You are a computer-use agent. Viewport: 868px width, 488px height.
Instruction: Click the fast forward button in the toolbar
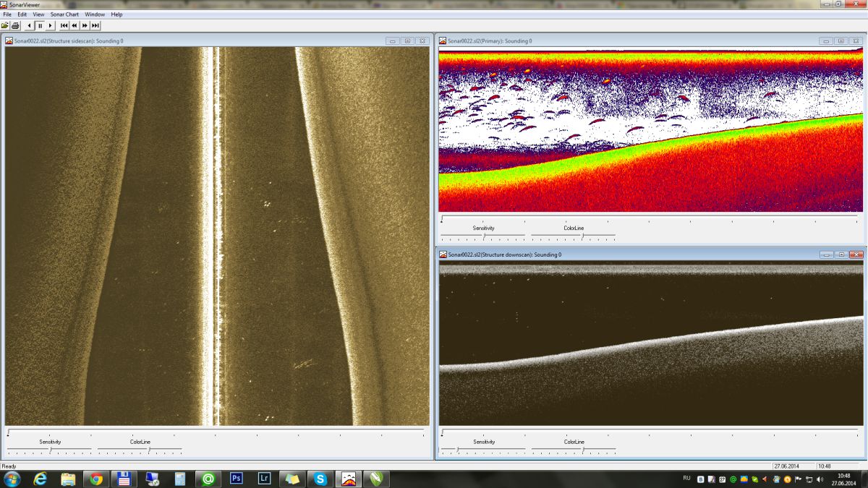[x=85, y=25]
